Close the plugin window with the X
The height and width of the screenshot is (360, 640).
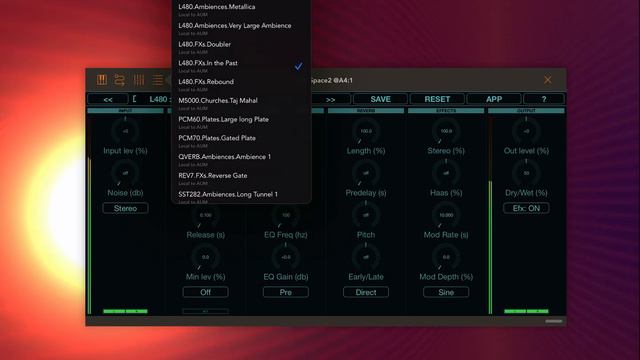click(547, 80)
